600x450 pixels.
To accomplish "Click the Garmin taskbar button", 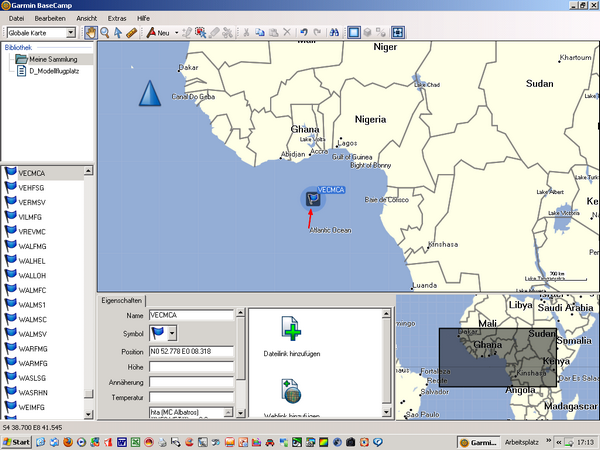I will (479, 442).
